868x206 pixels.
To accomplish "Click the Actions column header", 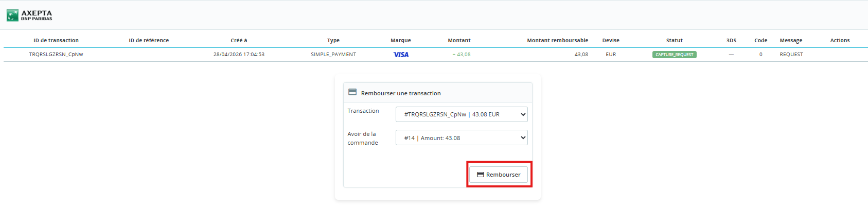I will 840,40.
